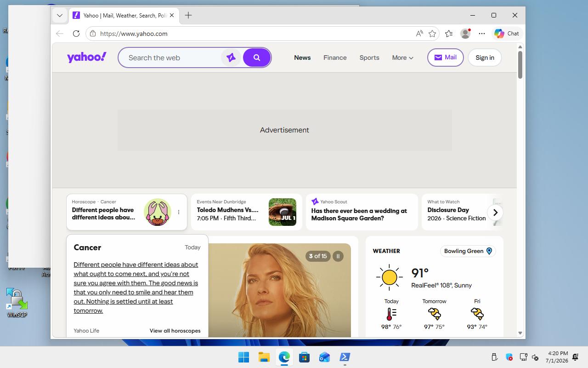Click the 91° current temperature
Viewport: 588px width, 368px height.
[420, 273]
